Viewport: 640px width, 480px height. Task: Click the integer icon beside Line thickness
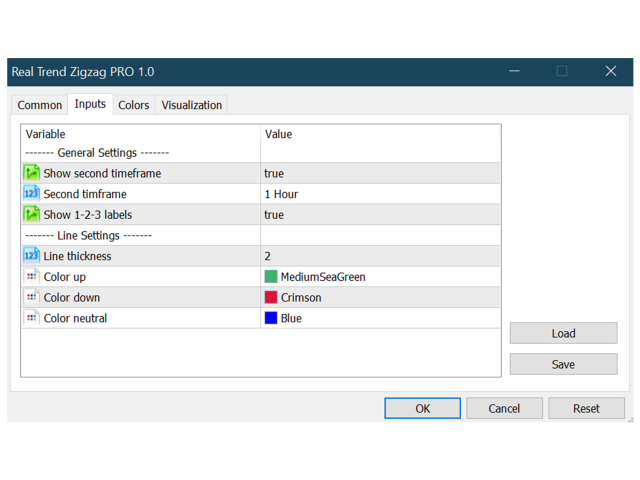point(31,256)
